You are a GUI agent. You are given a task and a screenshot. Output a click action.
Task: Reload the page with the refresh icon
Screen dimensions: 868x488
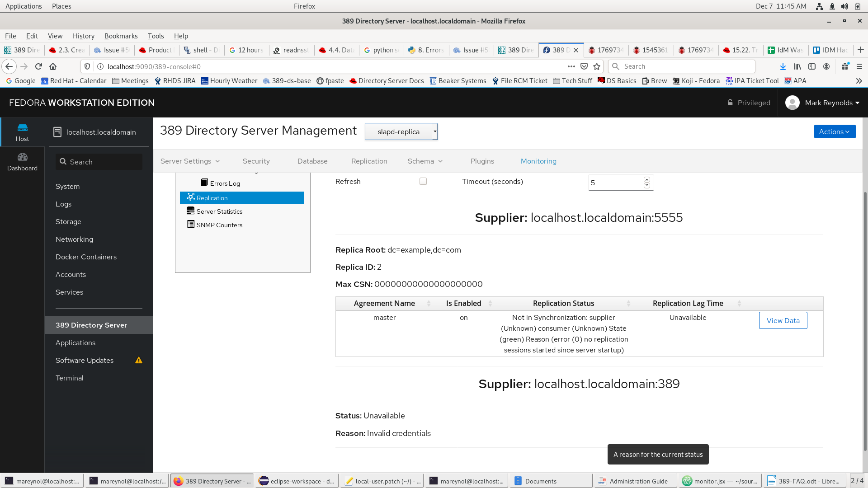pyautogui.click(x=39, y=66)
